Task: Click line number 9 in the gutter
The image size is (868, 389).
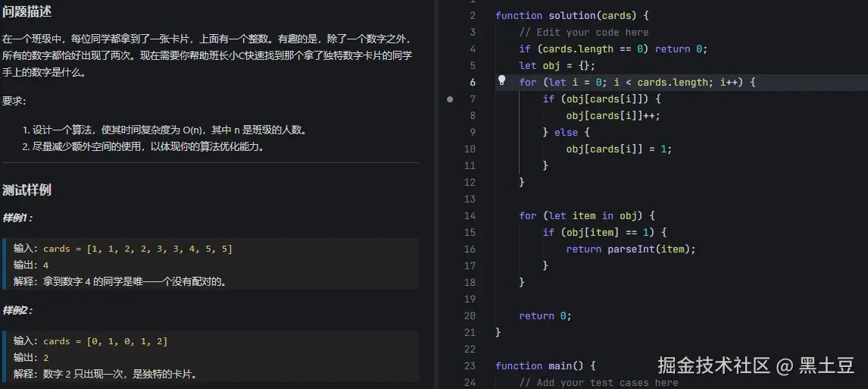Action: pos(472,133)
